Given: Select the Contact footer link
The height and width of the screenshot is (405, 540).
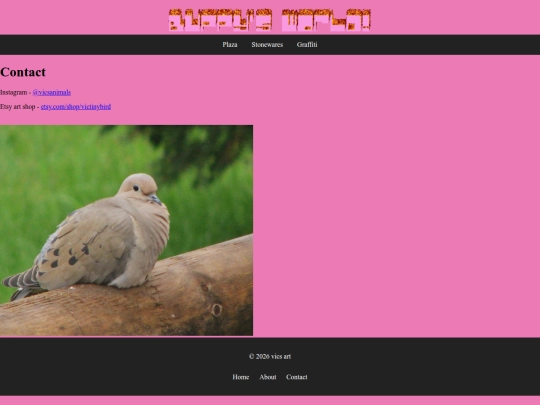Looking at the screenshot, I should tap(297, 377).
